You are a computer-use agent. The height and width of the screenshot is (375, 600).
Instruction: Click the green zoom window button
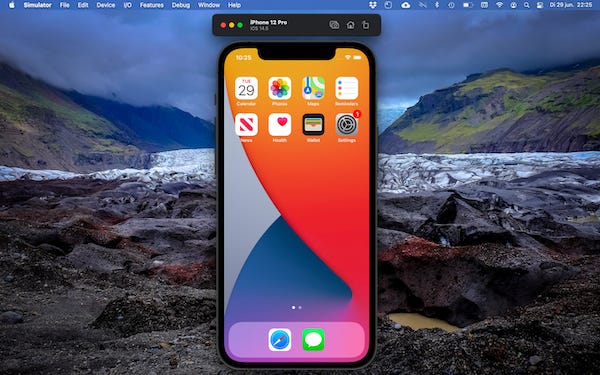240,25
